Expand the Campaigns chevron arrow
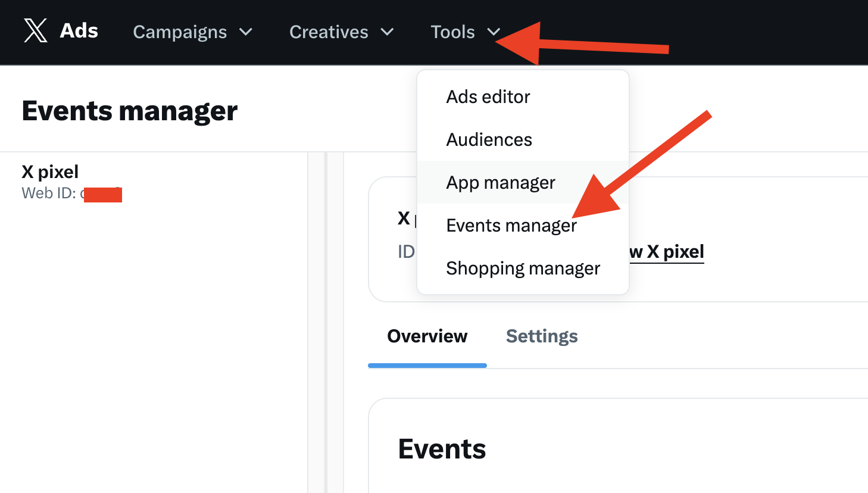 246,32
